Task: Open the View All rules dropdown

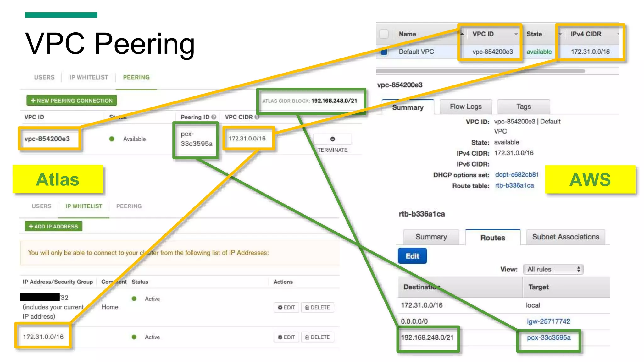Action: (553, 269)
